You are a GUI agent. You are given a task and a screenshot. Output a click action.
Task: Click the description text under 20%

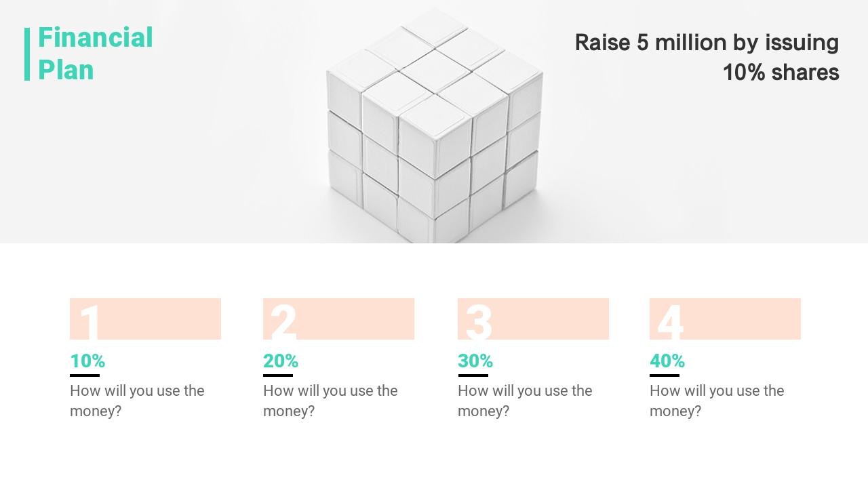pyautogui.click(x=330, y=401)
